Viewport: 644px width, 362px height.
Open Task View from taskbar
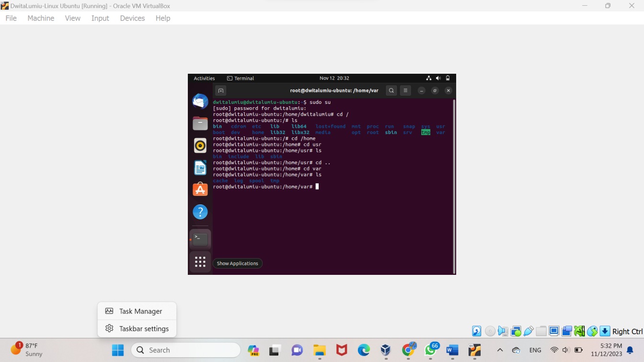point(274,350)
